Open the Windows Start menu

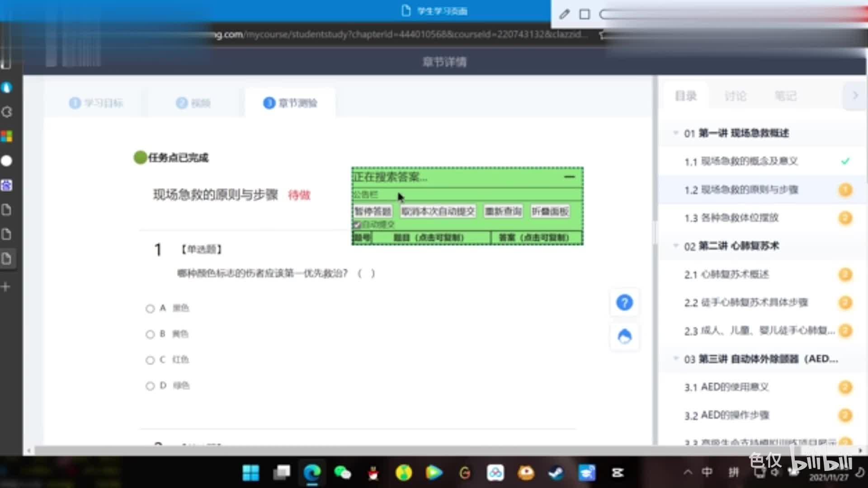tap(250, 473)
